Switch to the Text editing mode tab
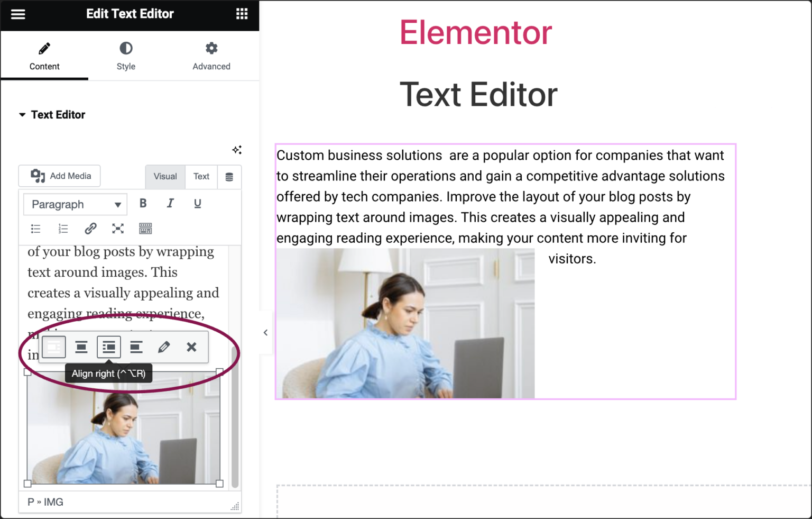This screenshot has width=812, height=519. point(201,177)
